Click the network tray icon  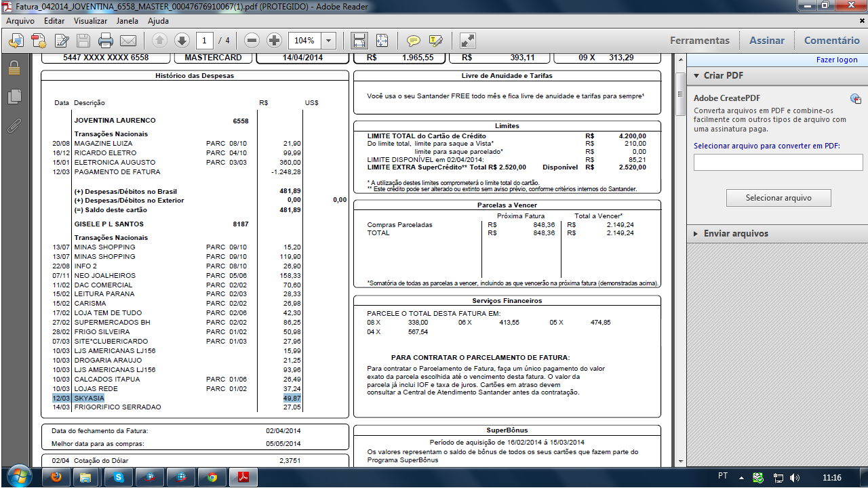pos(778,477)
